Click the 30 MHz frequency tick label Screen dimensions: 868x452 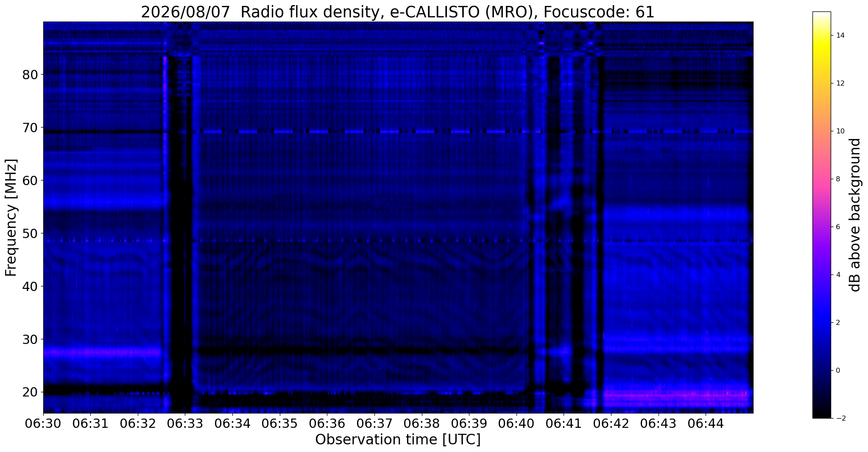(29, 339)
